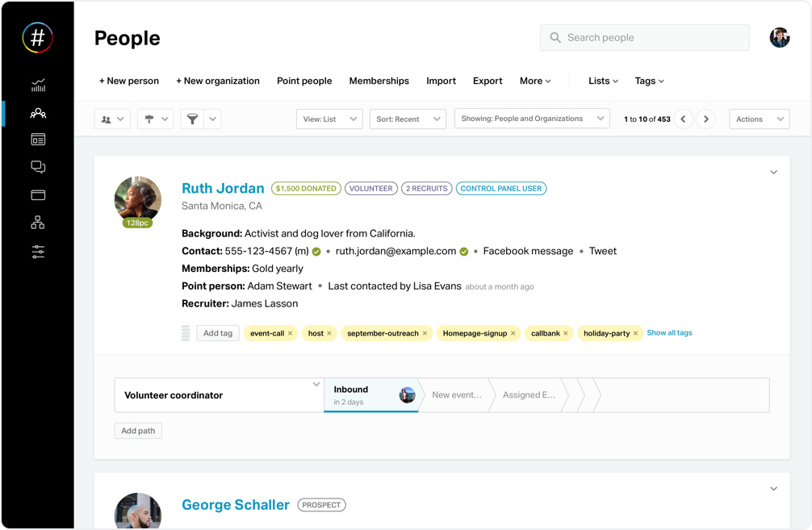Screen dimensions: 812x530
Task: Go to the next page of results
Action: pos(705,119)
